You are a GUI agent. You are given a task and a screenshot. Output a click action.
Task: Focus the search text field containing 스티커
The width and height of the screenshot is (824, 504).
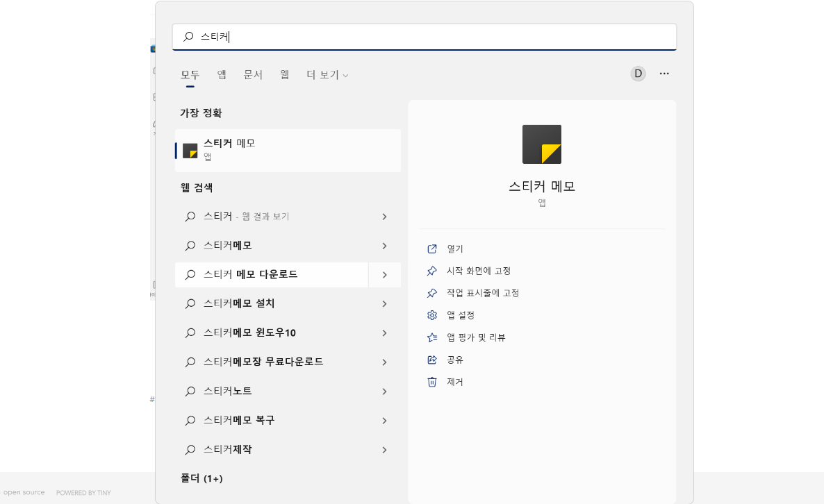pyautogui.click(x=425, y=37)
